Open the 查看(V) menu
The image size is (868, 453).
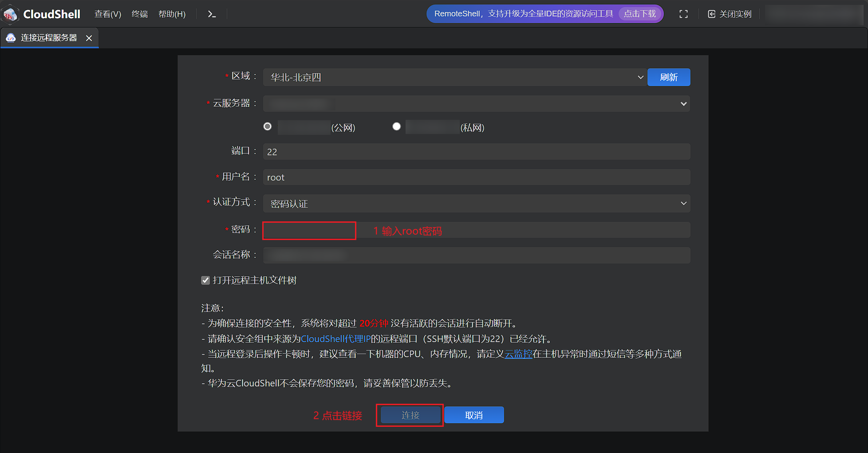108,14
